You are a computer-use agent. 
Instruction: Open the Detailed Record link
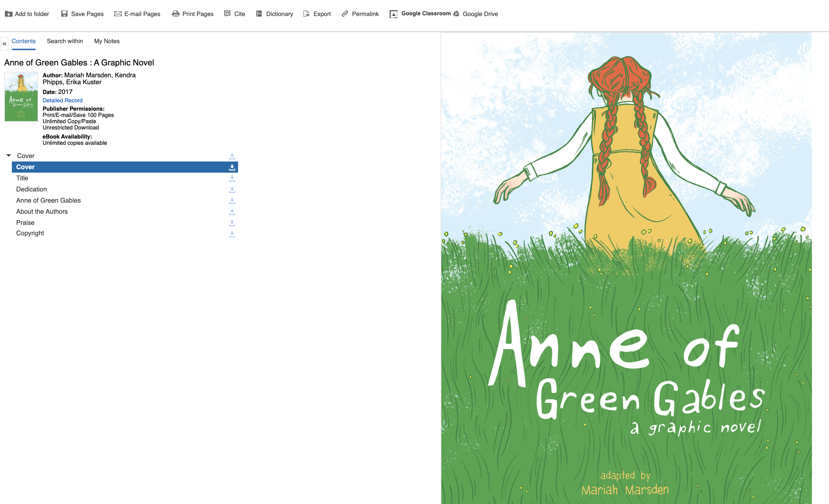[x=63, y=100]
